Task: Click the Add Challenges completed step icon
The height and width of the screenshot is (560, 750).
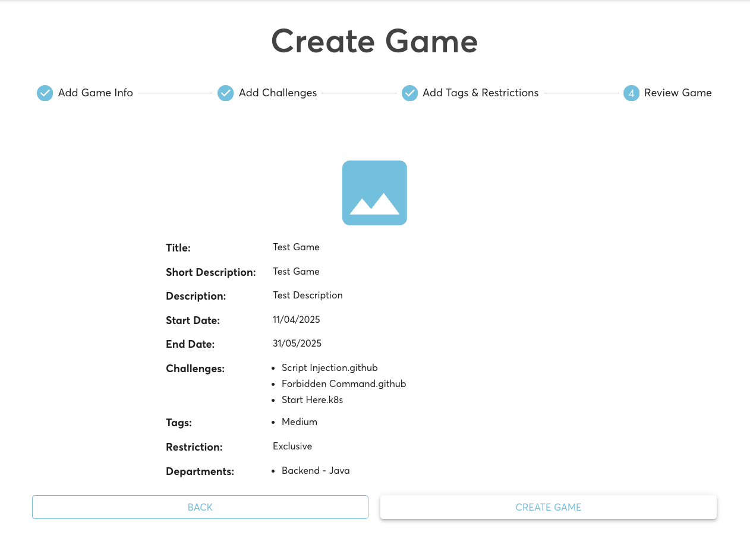Action: pos(225,93)
